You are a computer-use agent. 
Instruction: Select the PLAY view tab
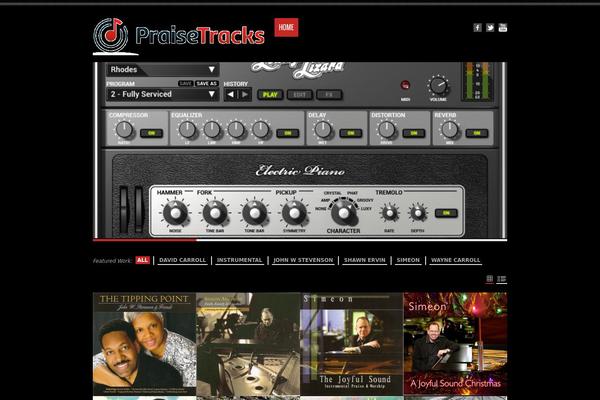(270, 95)
